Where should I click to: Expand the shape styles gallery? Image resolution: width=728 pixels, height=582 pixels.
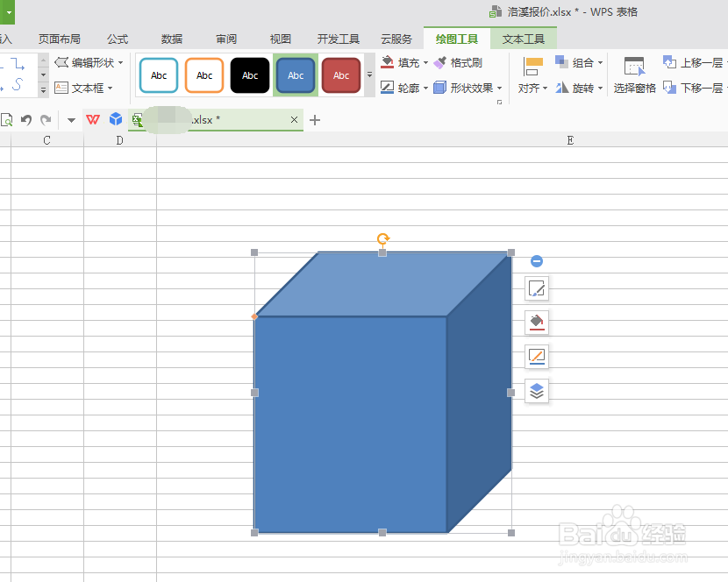pos(369,75)
